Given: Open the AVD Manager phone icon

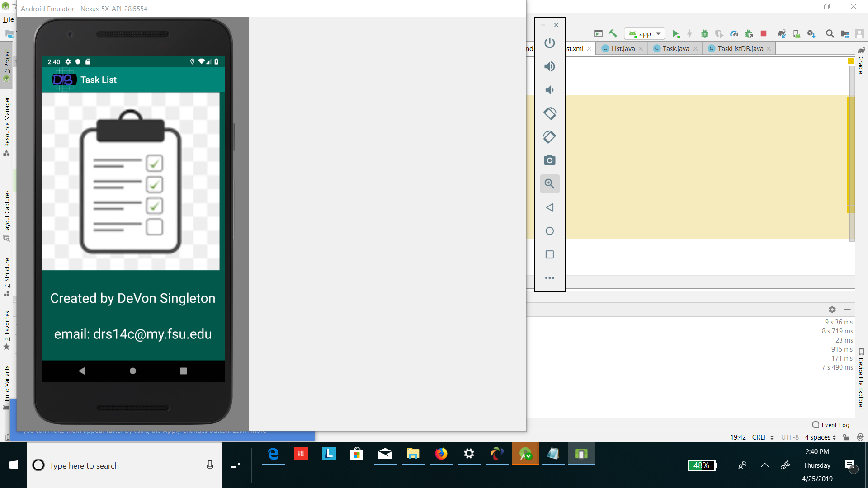Looking at the screenshot, I should click(x=797, y=34).
